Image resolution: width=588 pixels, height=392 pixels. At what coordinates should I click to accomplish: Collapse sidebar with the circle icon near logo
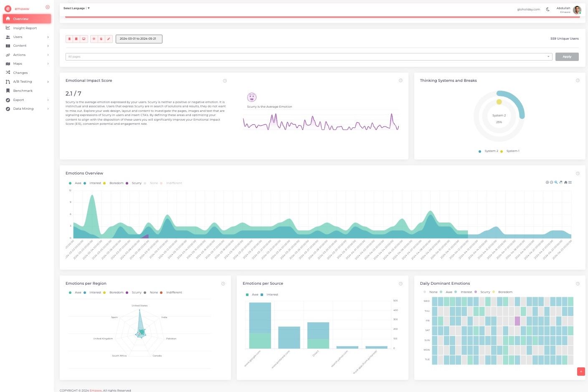tap(47, 7)
